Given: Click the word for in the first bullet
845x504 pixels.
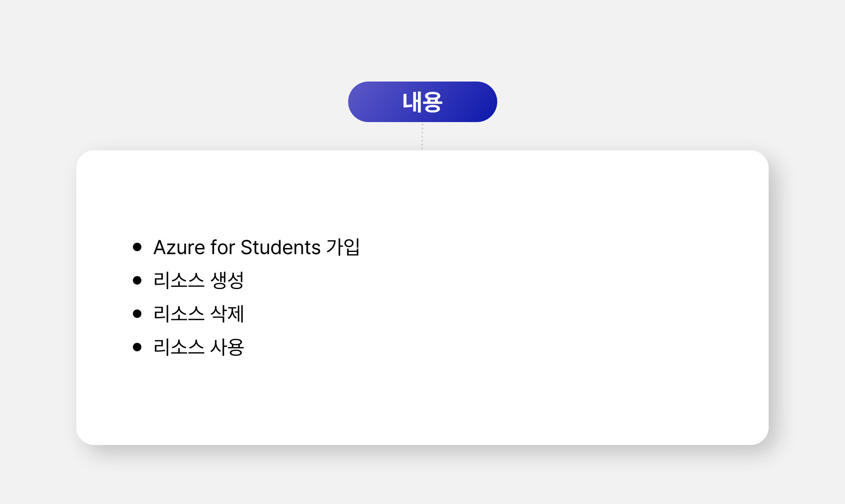Looking at the screenshot, I should click(x=222, y=247).
